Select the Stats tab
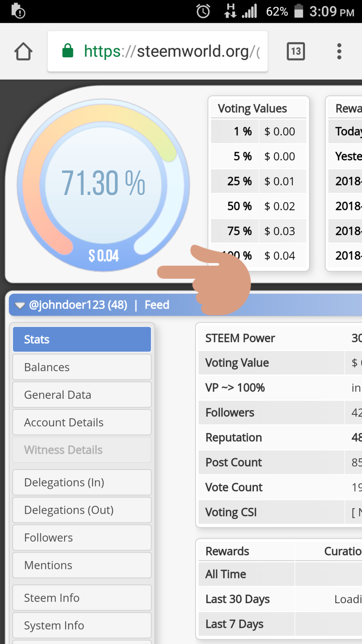The height and width of the screenshot is (644, 362). (82, 339)
